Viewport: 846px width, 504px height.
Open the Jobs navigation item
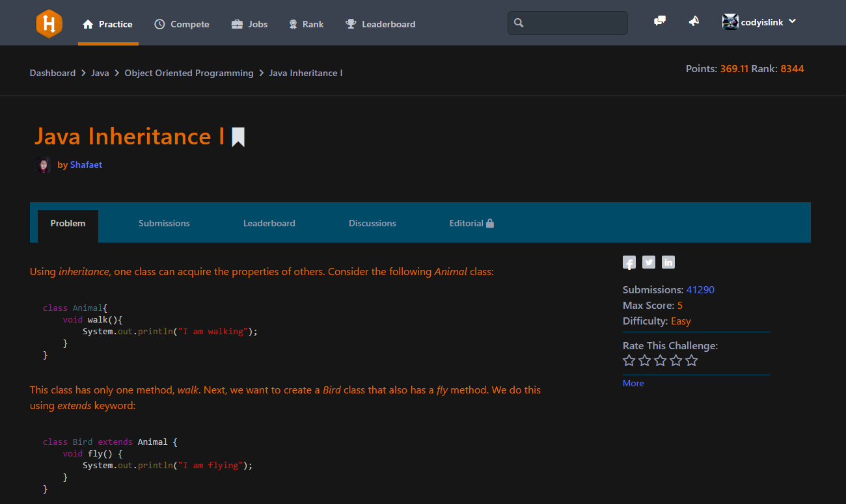249,24
